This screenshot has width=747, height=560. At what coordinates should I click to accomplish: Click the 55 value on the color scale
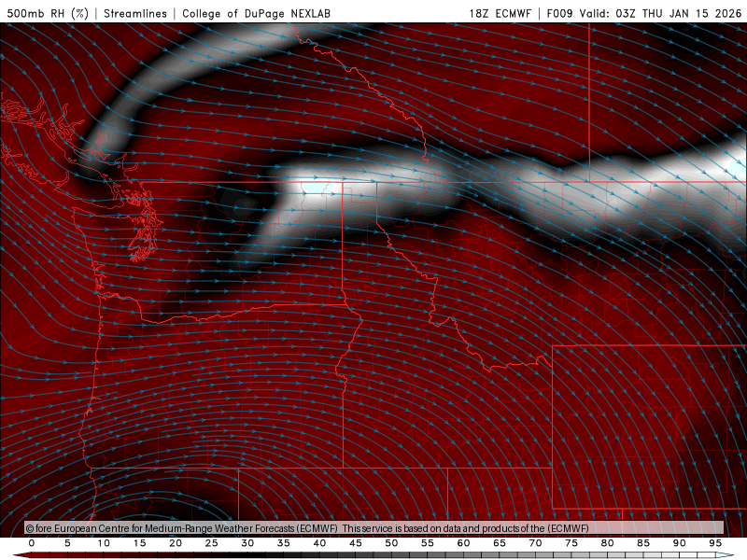click(x=428, y=543)
